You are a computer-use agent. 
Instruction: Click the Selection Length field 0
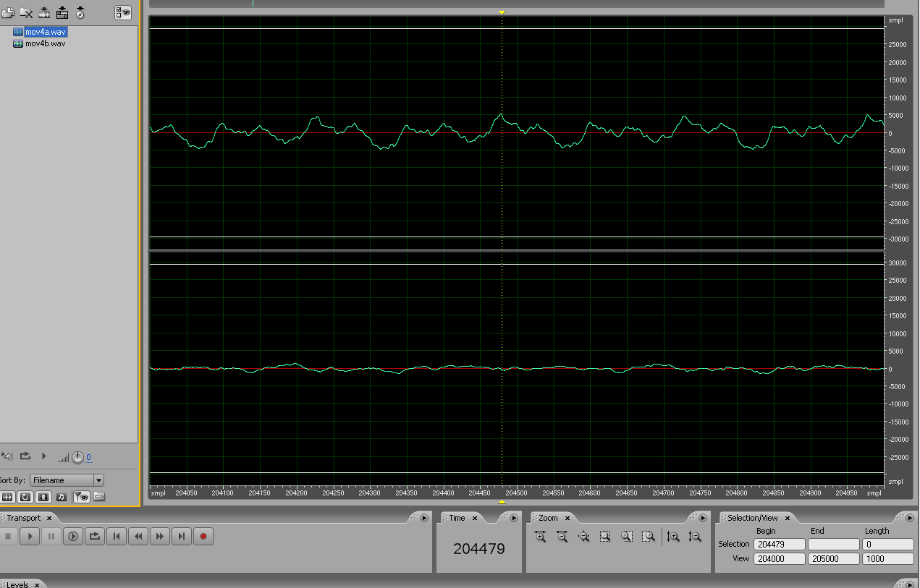tap(889, 544)
